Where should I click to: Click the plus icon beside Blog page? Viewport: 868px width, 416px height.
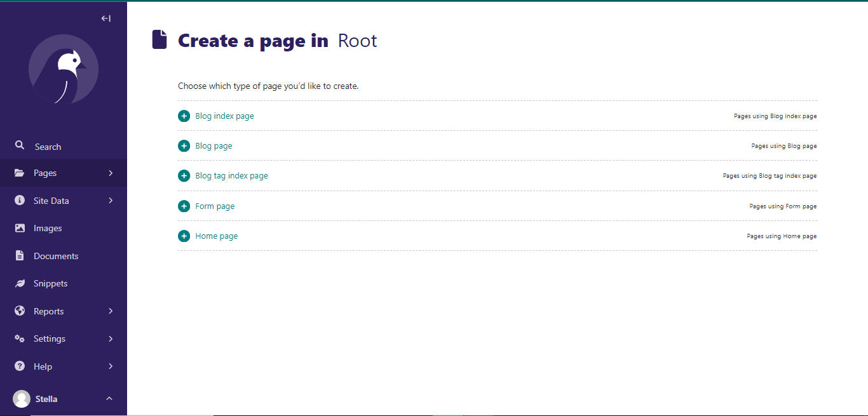tap(184, 145)
